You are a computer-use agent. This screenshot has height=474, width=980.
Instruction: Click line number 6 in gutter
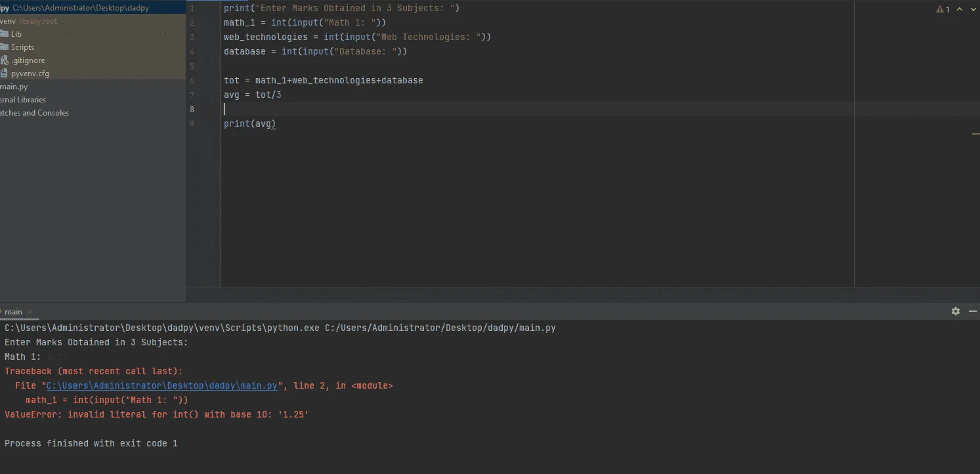tap(192, 81)
